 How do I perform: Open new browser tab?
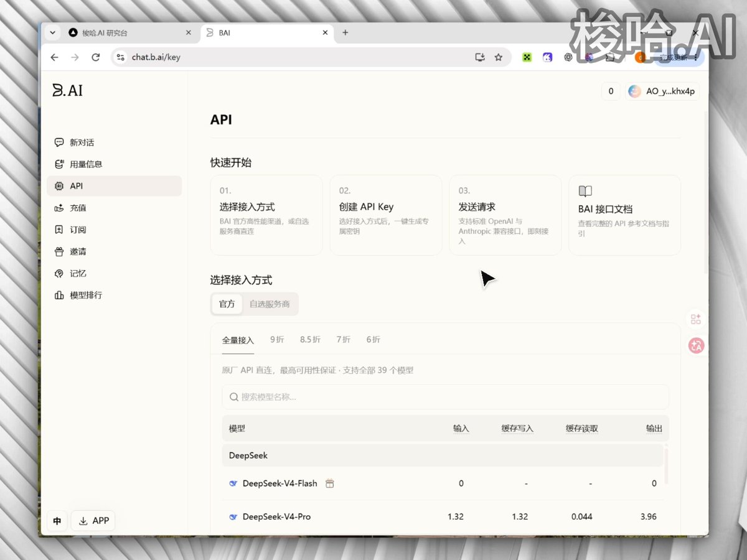(x=345, y=32)
